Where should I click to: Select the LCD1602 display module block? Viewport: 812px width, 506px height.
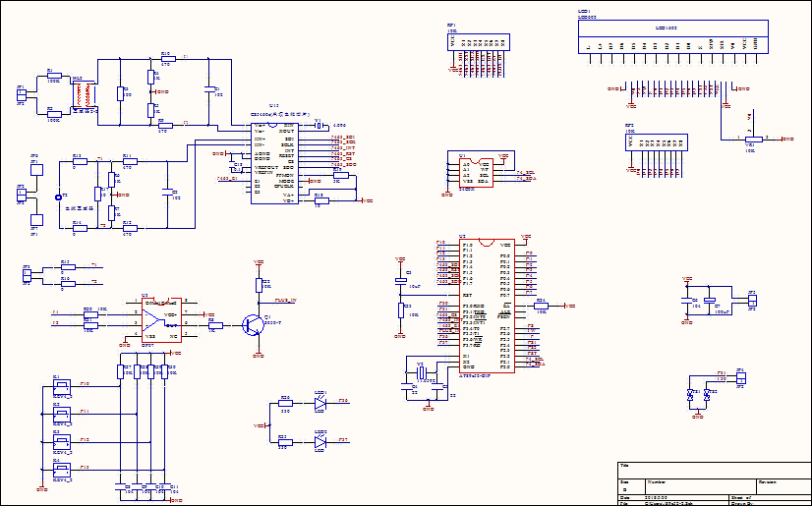pos(668,35)
